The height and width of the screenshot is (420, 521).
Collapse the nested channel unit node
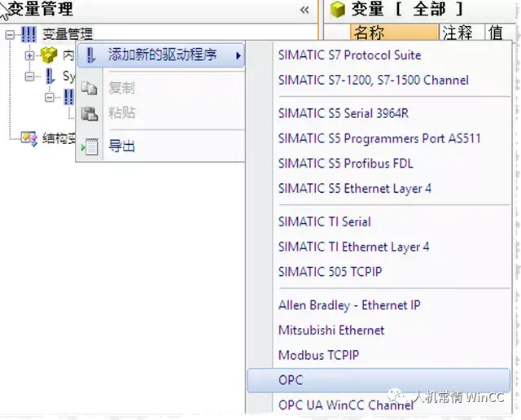click(x=50, y=98)
